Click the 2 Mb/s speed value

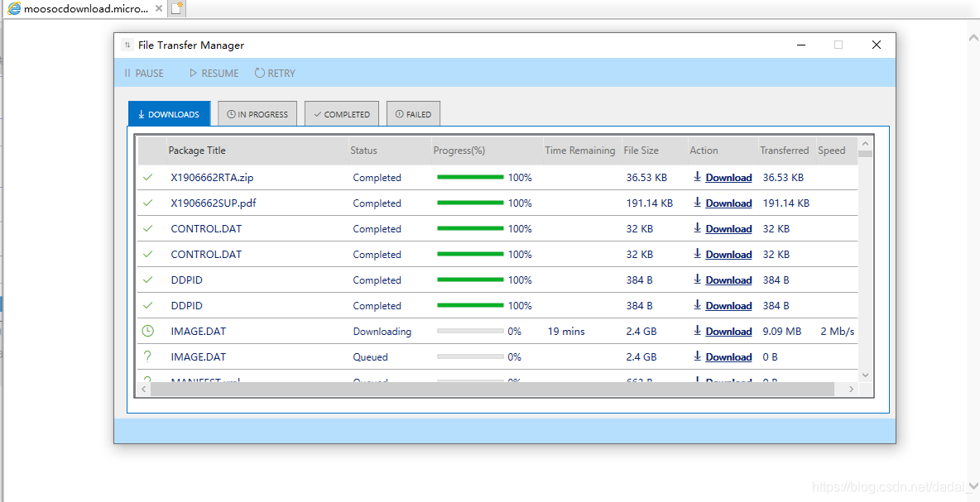coord(838,331)
